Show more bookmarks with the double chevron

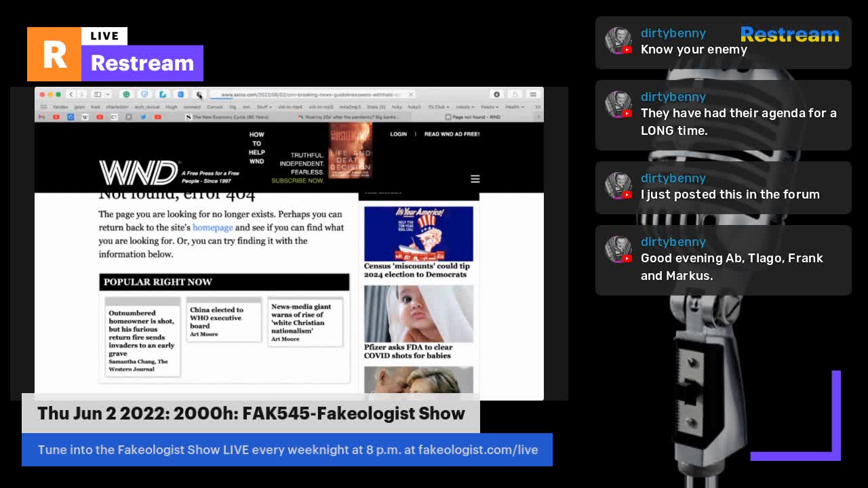pyautogui.click(x=538, y=106)
